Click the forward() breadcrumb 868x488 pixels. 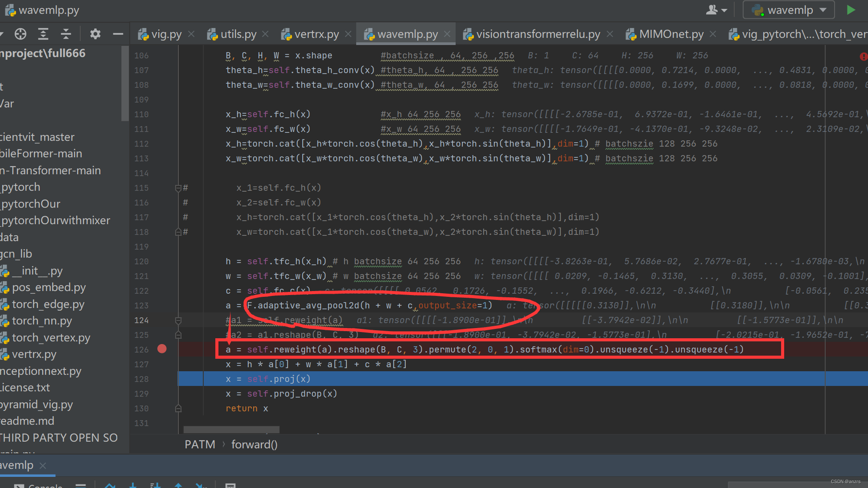pyautogui.click(x=254, y=444)
